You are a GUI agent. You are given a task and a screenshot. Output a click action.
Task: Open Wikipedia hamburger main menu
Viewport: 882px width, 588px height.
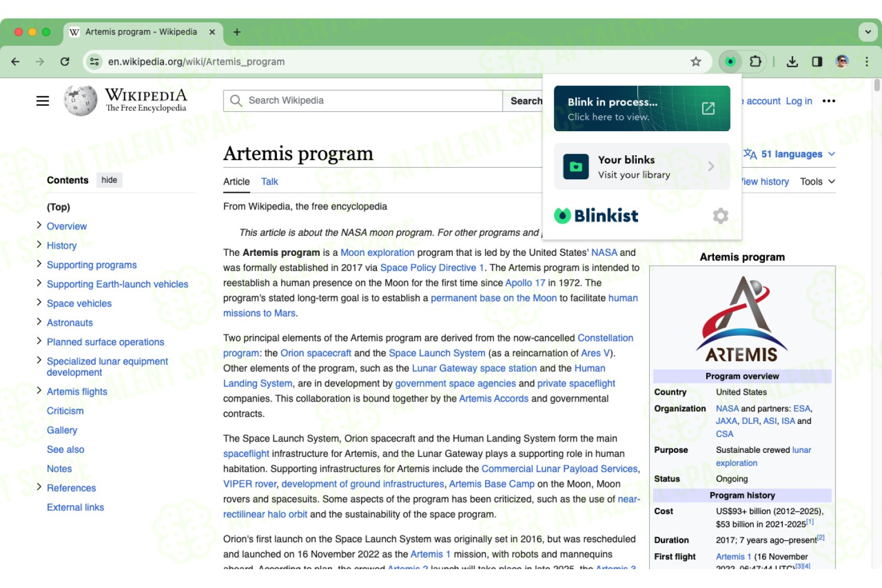[42, 101]
